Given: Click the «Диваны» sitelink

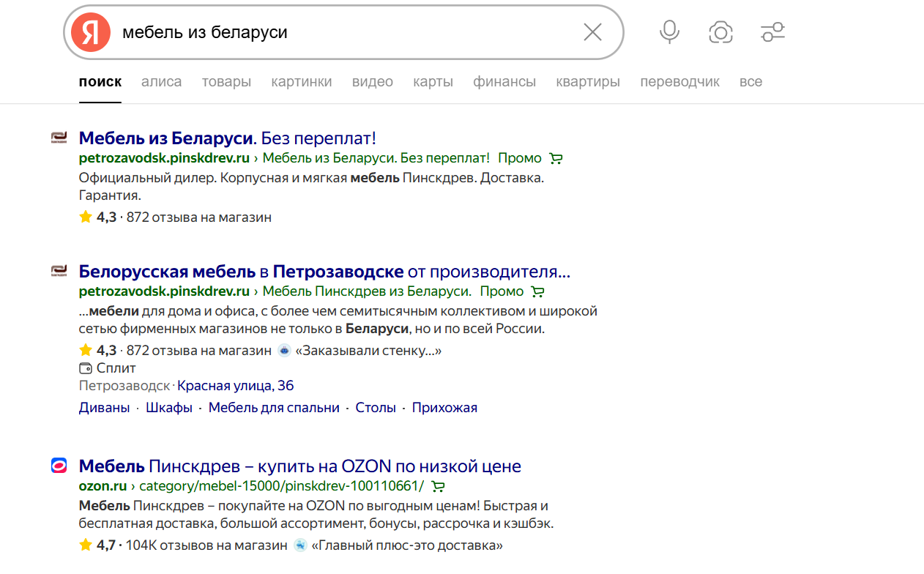Looking at the screenshot, I should click(x=104, y=408).
